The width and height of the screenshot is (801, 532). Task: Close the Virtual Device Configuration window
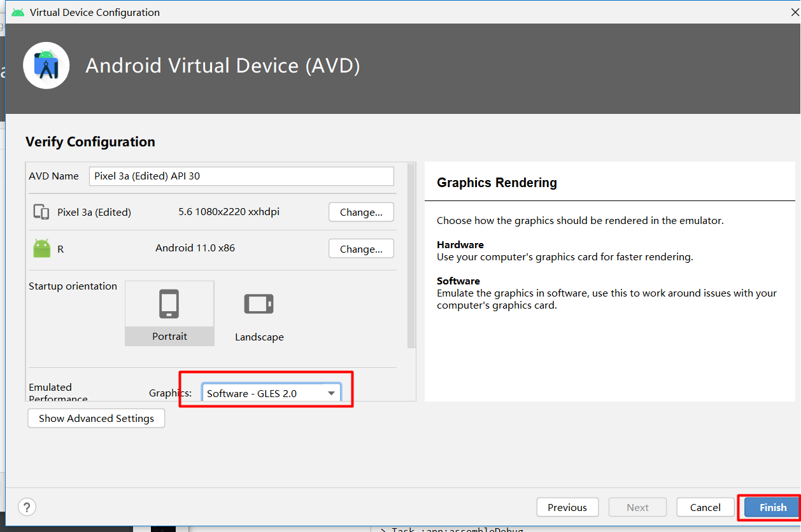point(793,12)
